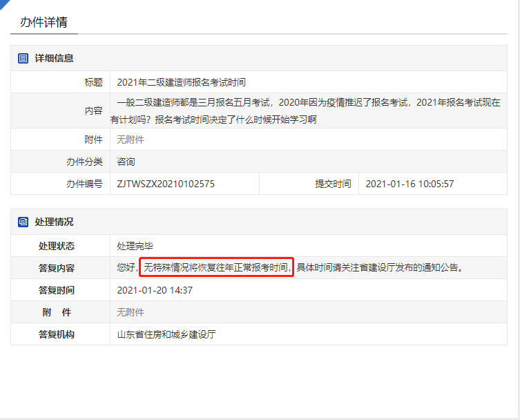Click the inquiry content starting 一般二级建造师

point(305,111)
